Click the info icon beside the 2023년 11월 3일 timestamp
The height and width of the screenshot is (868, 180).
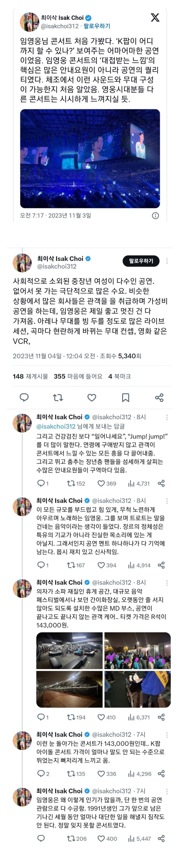[x=155, y=216]
